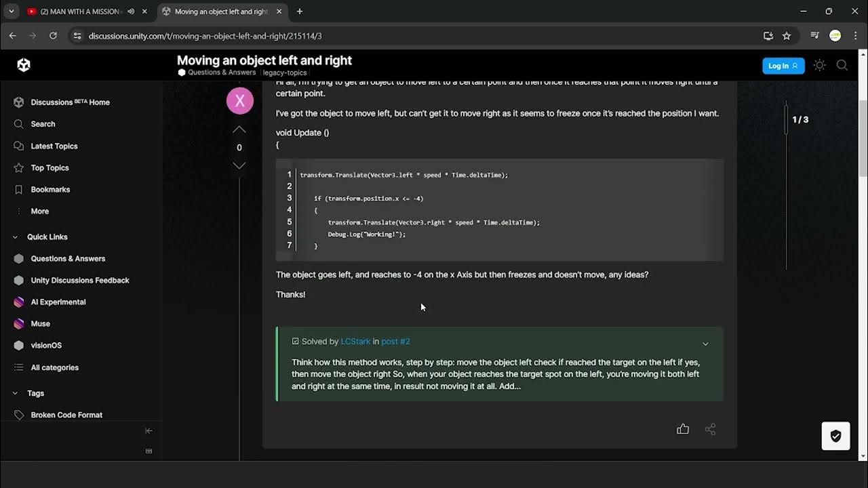
Task: Click the share icon below the post
Action: click(x=710, y=429)
